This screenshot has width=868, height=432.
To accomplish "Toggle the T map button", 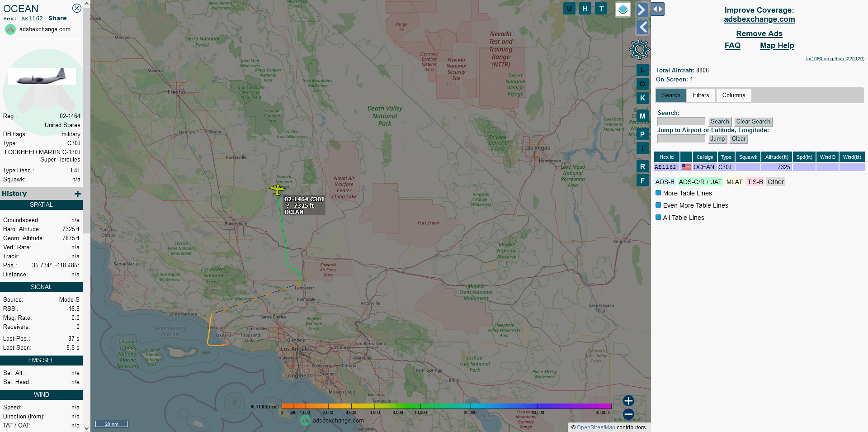I will coord(601,9).
